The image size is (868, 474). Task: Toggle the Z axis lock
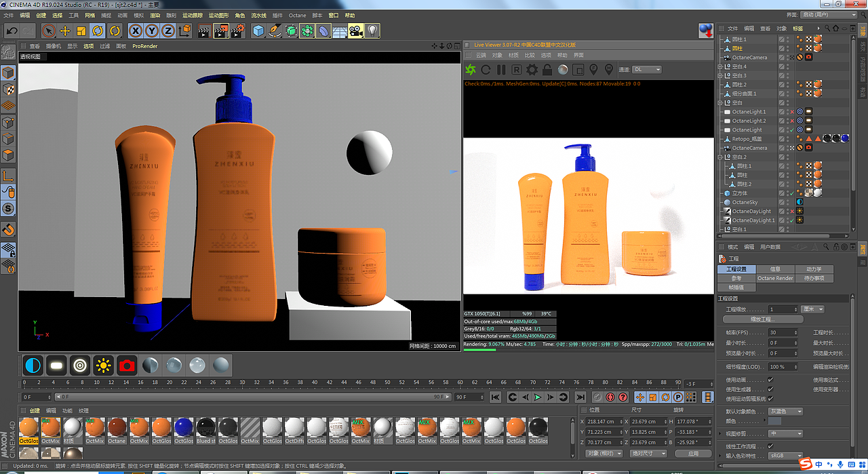pyautogui.click(x=168, y=31)
